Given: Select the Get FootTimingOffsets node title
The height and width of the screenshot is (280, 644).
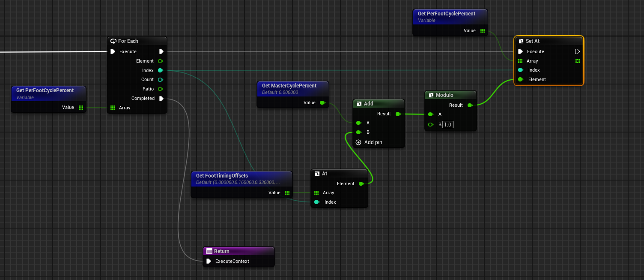Looking at the screenshot, I should click(222, 176).
